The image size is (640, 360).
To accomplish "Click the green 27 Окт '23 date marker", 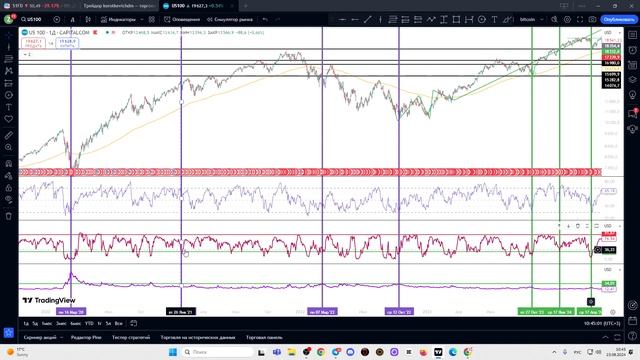I will pyautogui.click(x=532, y=312).
